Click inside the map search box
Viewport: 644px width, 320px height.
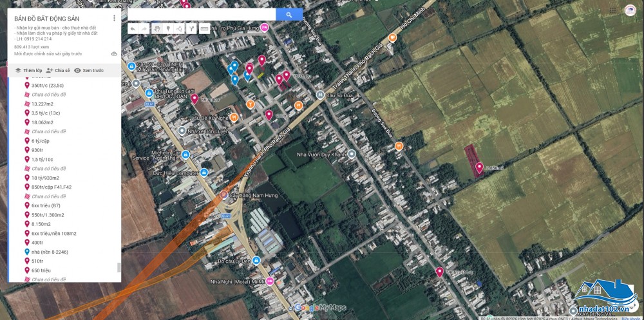coord(202,14)
